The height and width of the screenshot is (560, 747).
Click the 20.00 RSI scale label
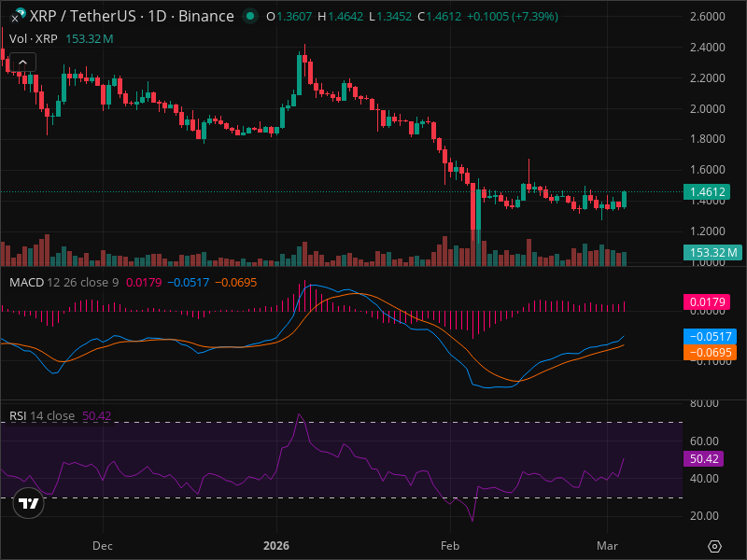click(x=704, y=516)
